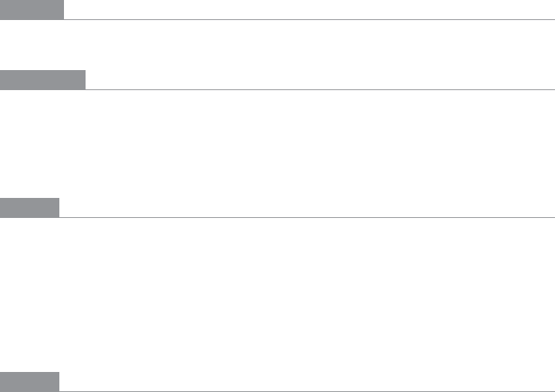The image size is (555, 392).
Task: Click the right end of the first divider line
Action: [x=553, y=19]
